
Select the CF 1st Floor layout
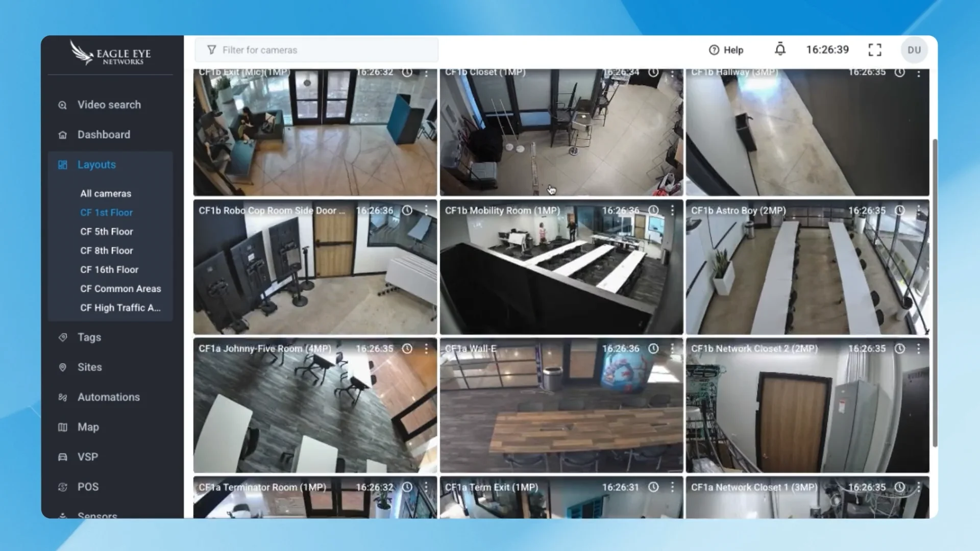click(106, 212)
